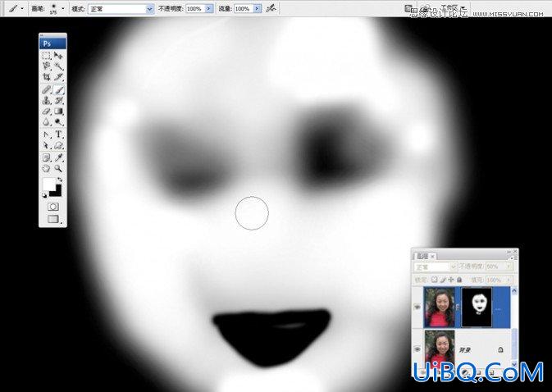Viewport: 552px width, 392px height.
Task: Click the background layer name
Action: tap(465, 350)
